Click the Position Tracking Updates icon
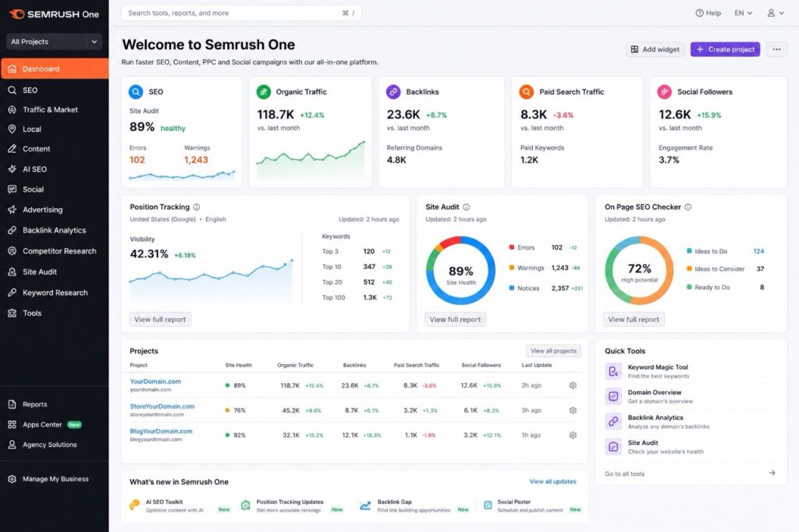The image size is (799, 532). click(x=246, y=505)
